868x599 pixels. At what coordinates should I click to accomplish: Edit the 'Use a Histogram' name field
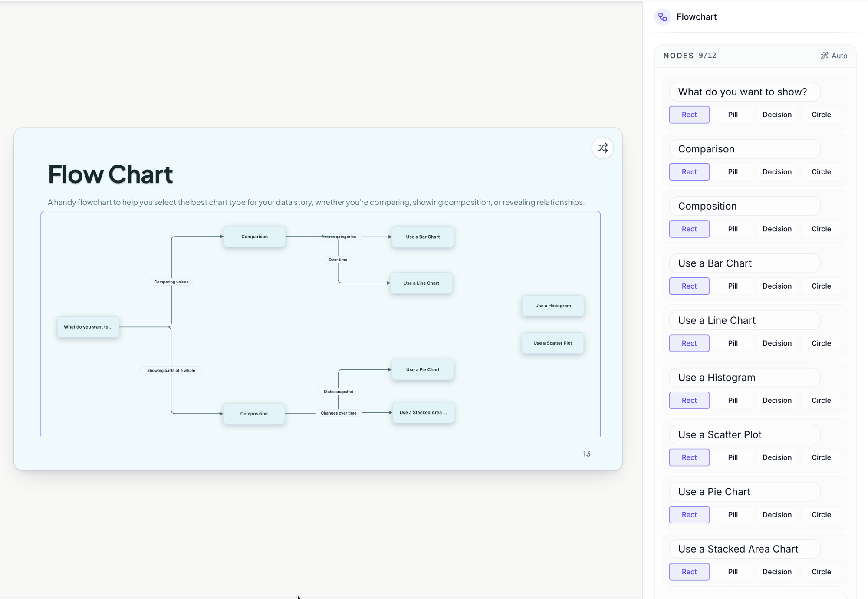pos(744,378)
